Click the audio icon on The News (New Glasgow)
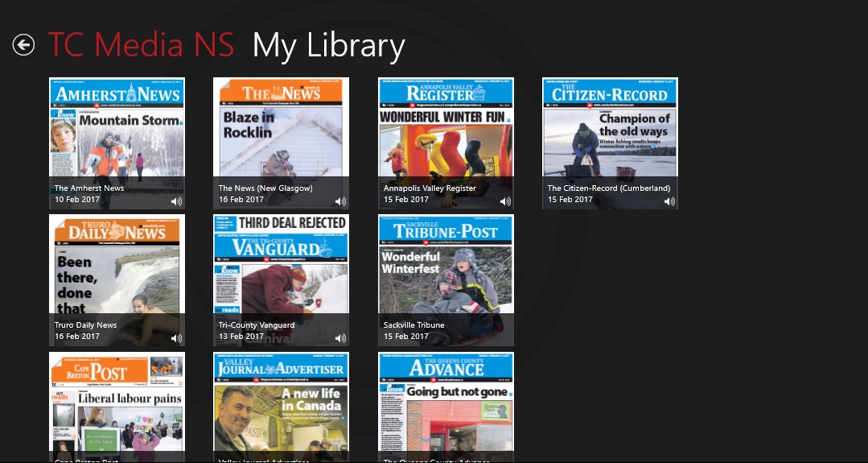Screen dimensions: 868x463 (340, 201)
